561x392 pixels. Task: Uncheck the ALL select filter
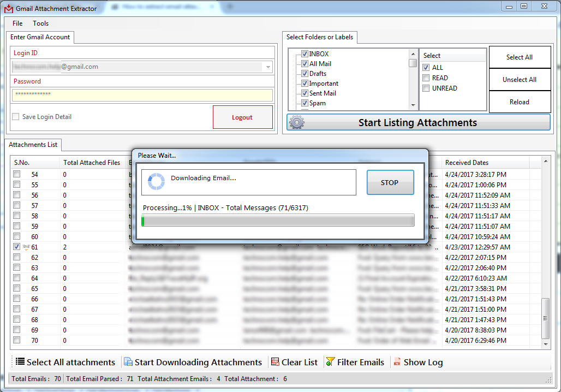point(426,67)
